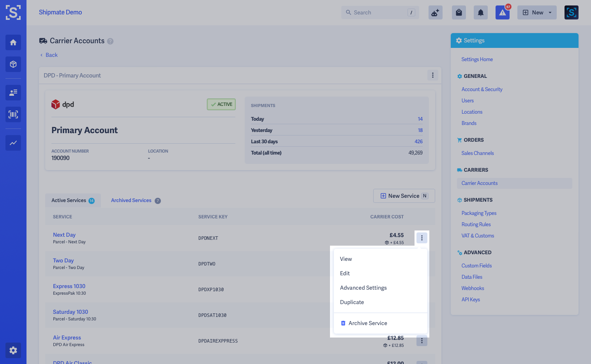The width and height of the screenshot is (591, 364).
Task: Open the notifications bell icon
Action: (x=481, y=12)
